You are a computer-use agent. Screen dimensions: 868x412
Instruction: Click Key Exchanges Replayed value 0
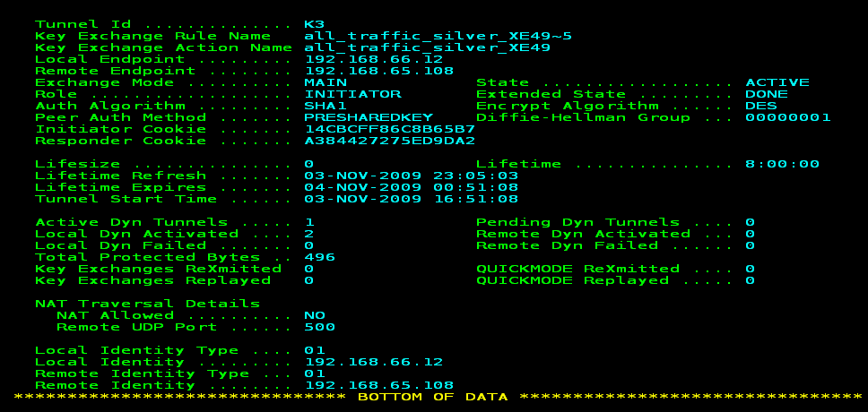point(308,280)
